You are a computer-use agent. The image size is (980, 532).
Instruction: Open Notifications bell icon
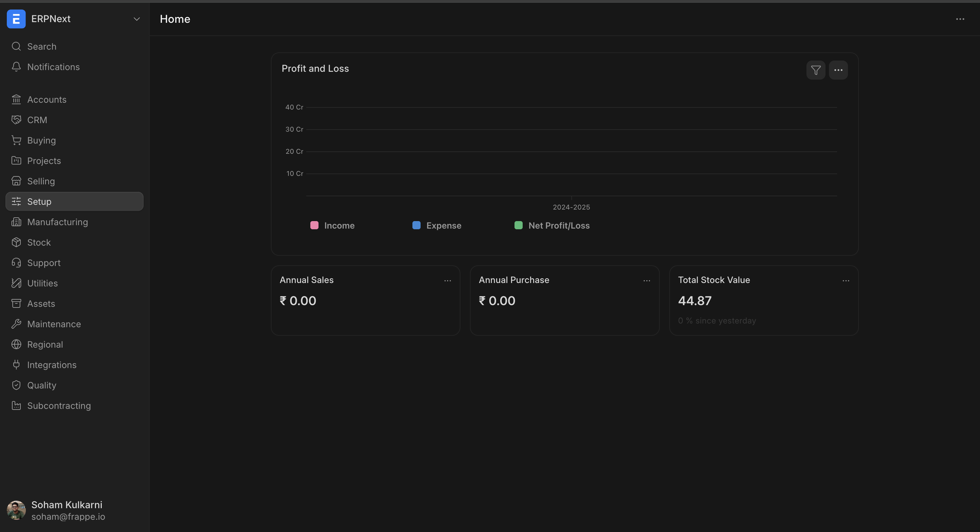[16, 67]
